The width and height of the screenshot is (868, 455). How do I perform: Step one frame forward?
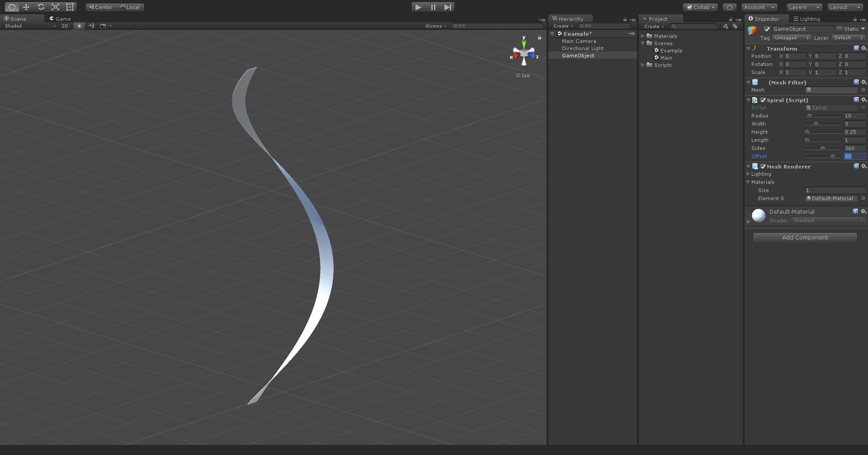click(x=448, y=7)
